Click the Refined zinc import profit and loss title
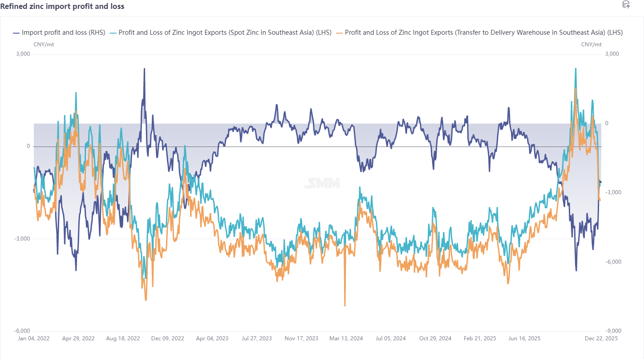Image resolution: width=644 pixels, height=359 pixels. coord(62,6)
